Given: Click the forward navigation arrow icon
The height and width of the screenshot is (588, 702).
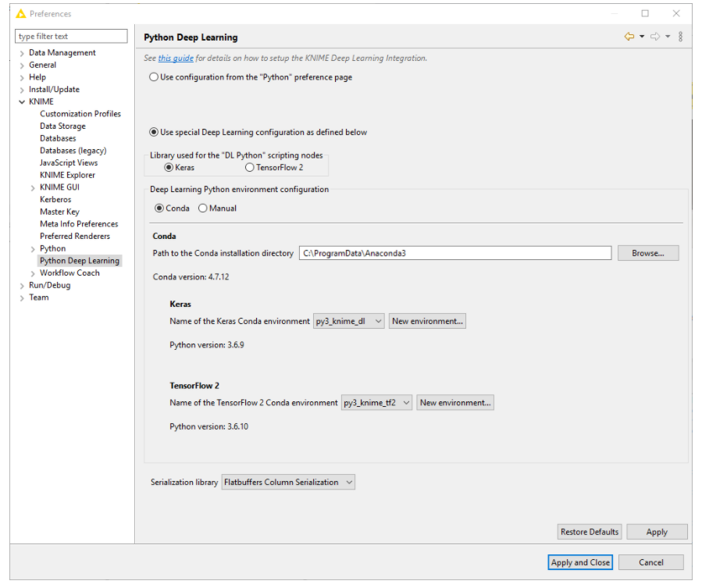Looking at the screenshot, I should (655, 37).
